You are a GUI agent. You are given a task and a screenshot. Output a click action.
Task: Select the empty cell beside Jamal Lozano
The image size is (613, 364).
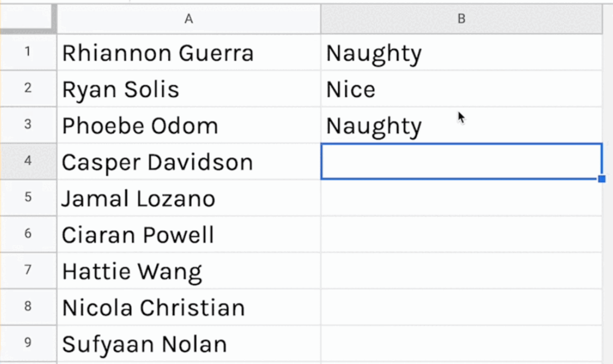(x=461, y=198)
